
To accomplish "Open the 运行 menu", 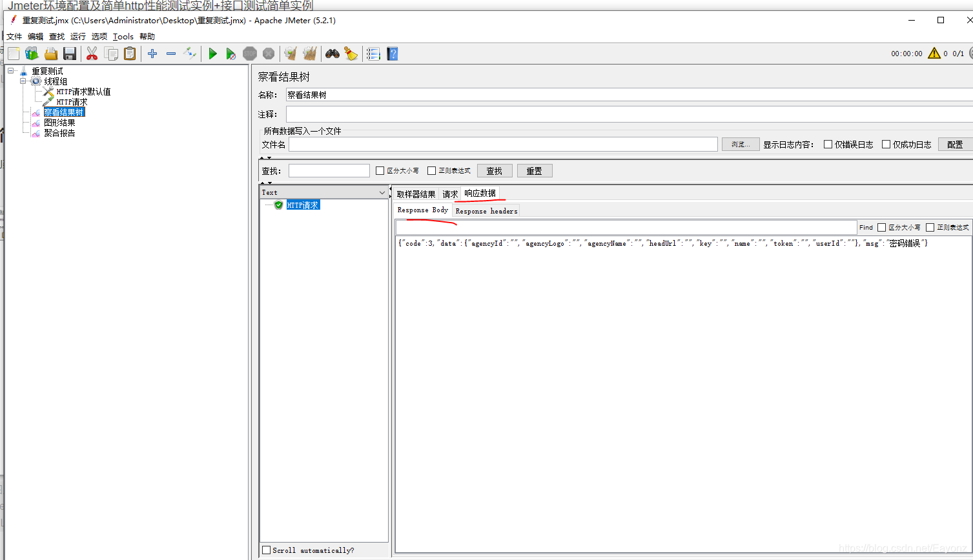I will click(x=78, y=37).
